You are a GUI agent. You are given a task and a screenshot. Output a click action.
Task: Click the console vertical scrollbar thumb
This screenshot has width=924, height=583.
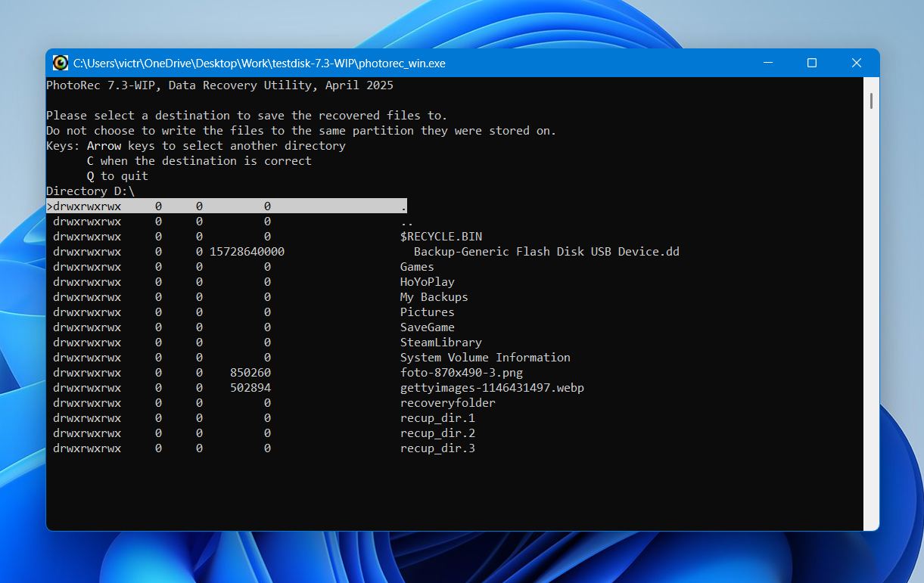coord(871,100)
